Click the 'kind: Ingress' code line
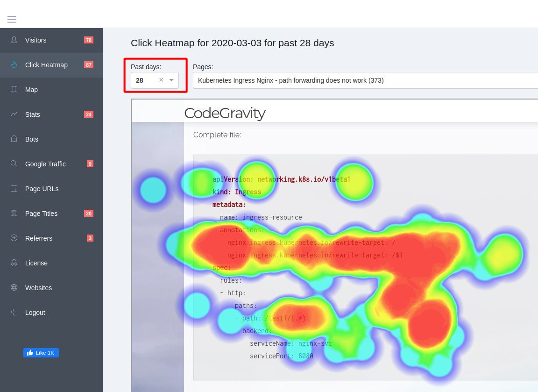The width and height of the screenshot is (538, 392). (x=237, y=192)
